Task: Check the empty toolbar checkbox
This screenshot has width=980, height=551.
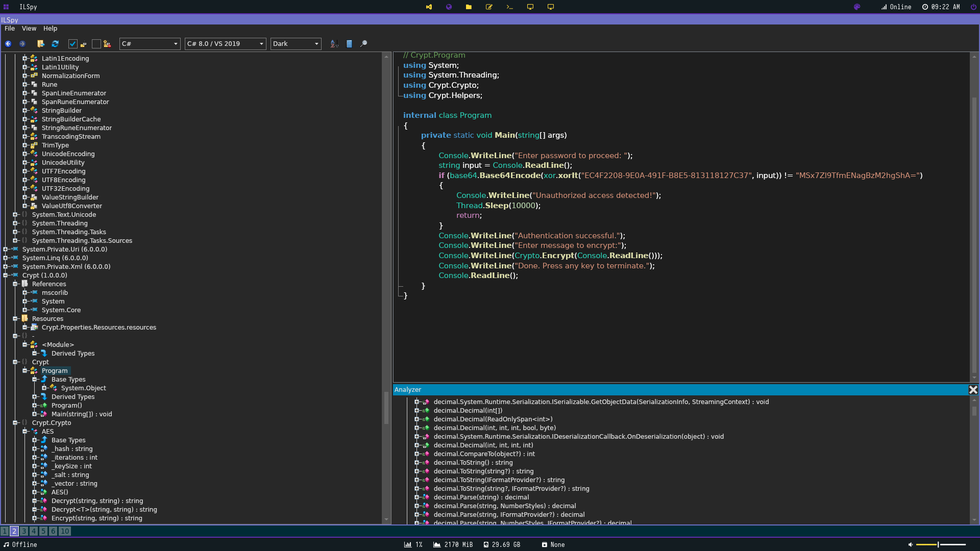Action: point(96,44)
